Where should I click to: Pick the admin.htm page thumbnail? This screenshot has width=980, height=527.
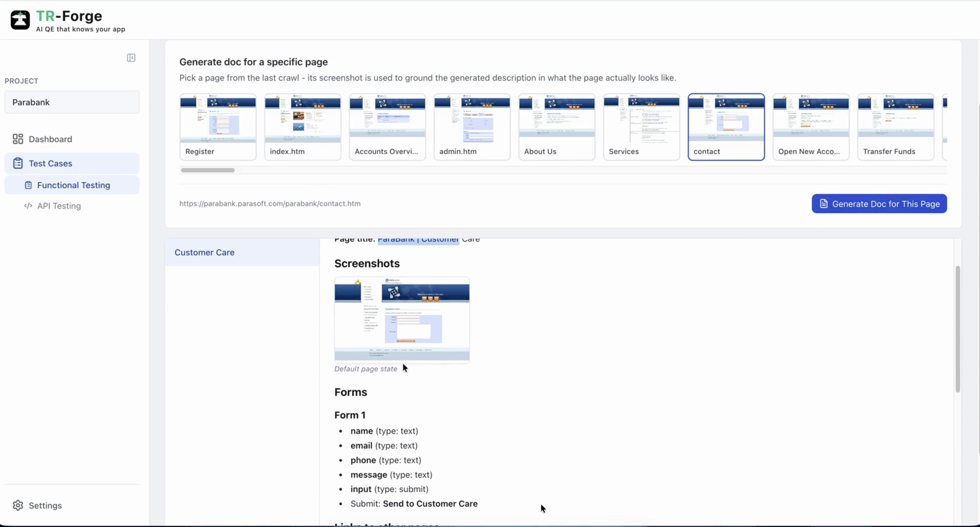click(472, 127)
